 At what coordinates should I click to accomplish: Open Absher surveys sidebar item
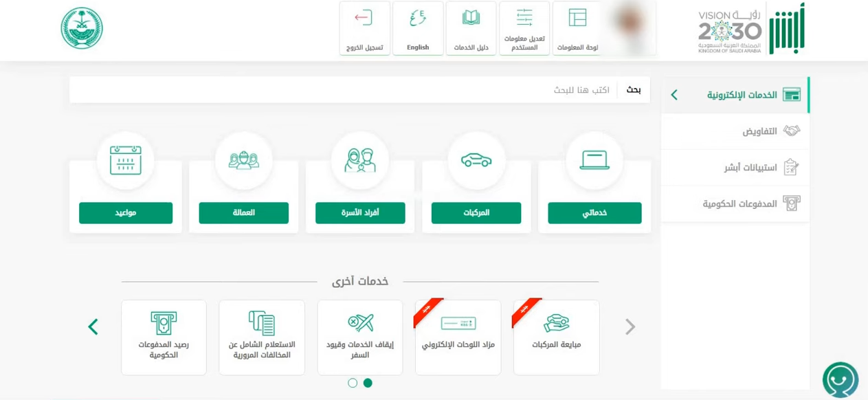[735, 168]
